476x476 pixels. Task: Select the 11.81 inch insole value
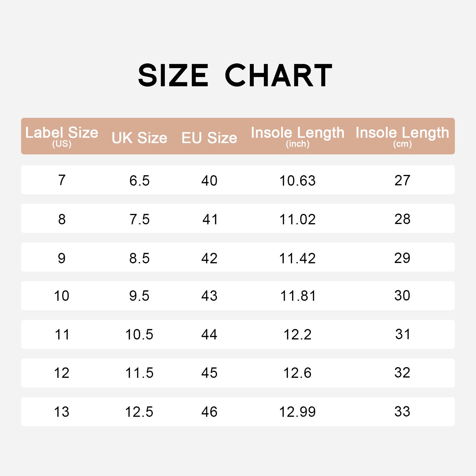pos(298,296)
